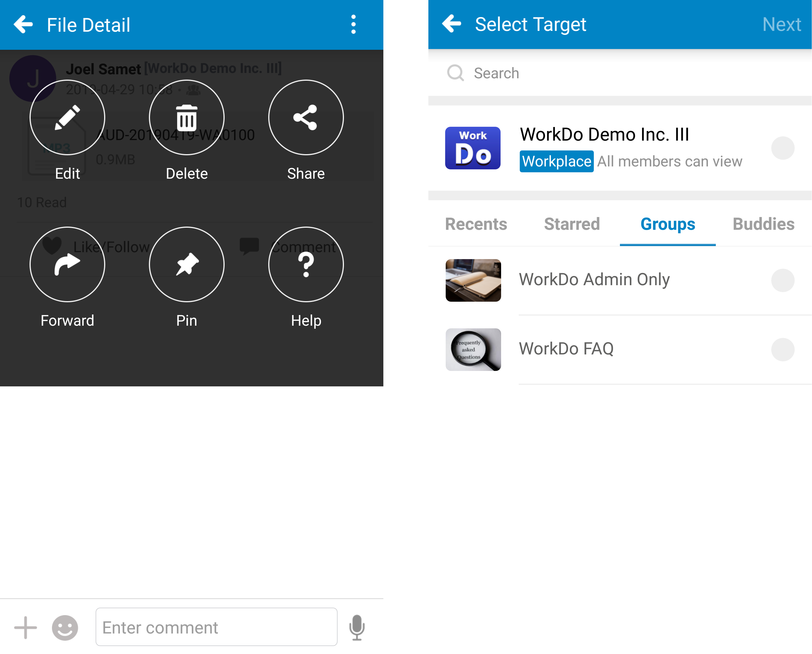
Task: Switch to the Buddies tab
Action: pyautogui.click(x=764, y=224)
